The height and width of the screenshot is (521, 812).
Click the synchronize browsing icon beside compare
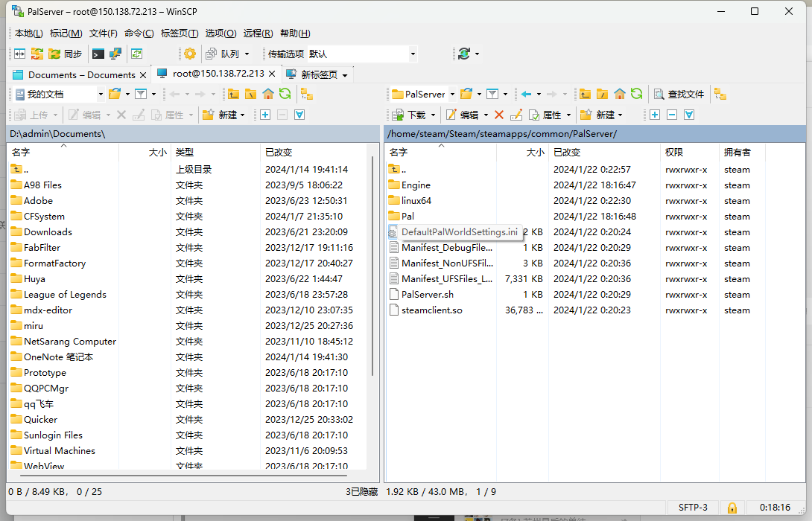point(37,54)
